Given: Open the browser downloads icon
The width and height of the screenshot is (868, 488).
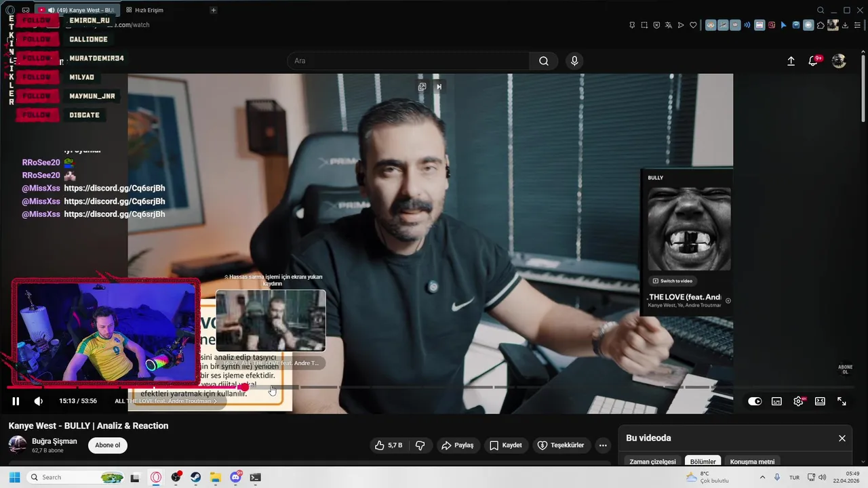Looking at the screenshot, I should [x=846, y=25].
